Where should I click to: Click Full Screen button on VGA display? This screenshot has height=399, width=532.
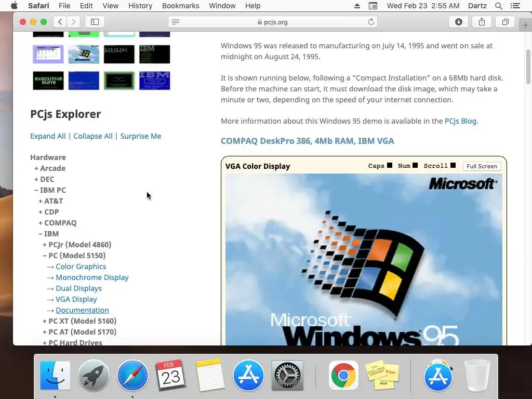click(x=482, y=166)
